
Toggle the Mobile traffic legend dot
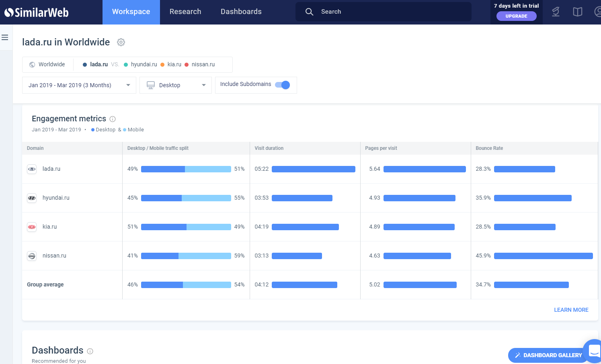(125, 129)
